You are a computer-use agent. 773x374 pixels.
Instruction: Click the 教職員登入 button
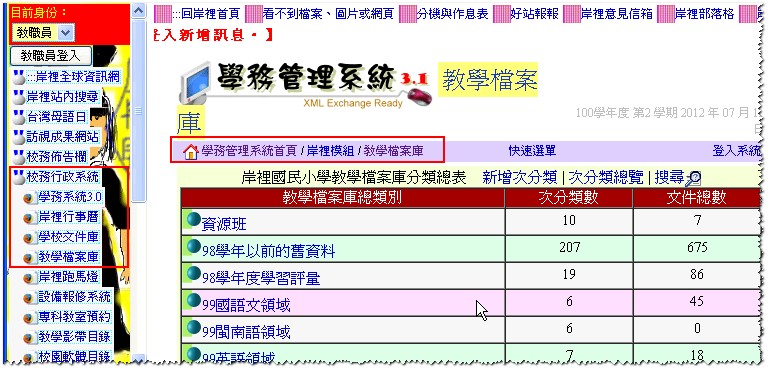51,56
